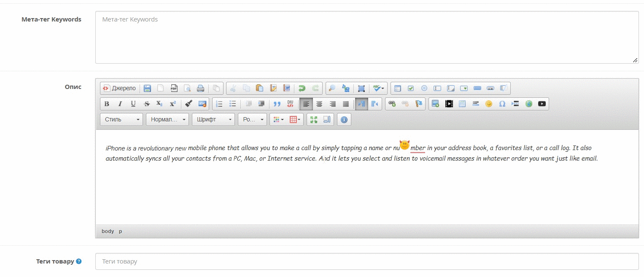
Task: Open document preview with magnifier page icon
Action: 187,88
